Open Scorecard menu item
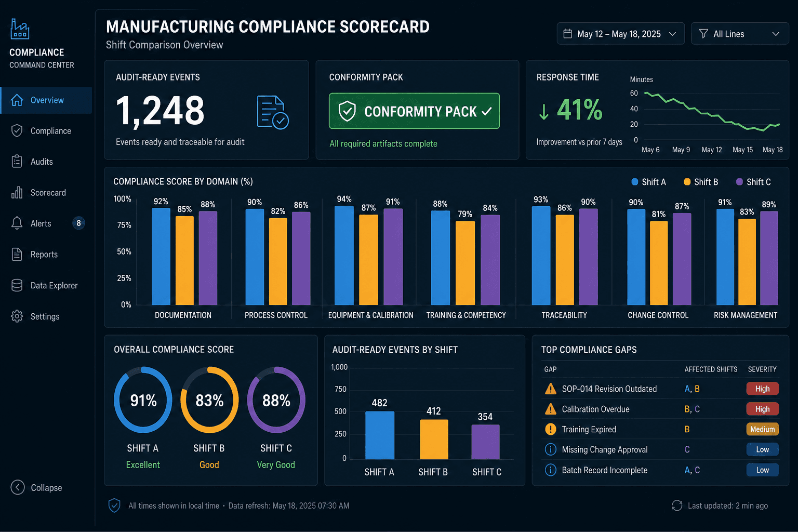Viewport: 798px width, 532px height. click(46, 193)
